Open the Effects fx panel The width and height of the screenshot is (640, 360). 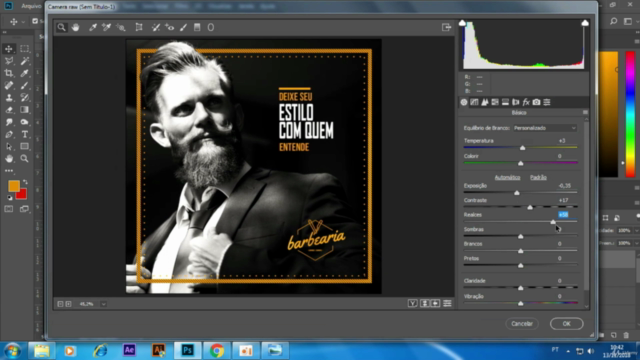tap(526, 102)
